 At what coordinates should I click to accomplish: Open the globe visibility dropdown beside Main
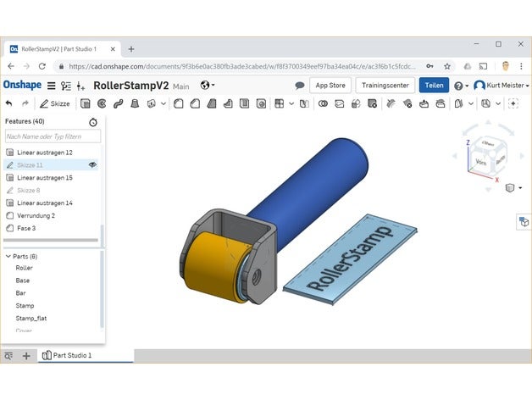[208, 85]
